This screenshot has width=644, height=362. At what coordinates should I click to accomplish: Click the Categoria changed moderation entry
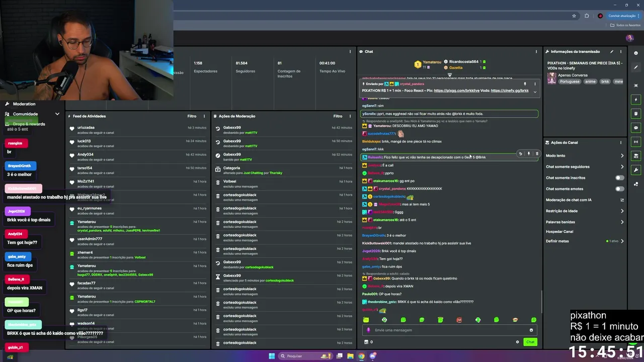[284, 170]
